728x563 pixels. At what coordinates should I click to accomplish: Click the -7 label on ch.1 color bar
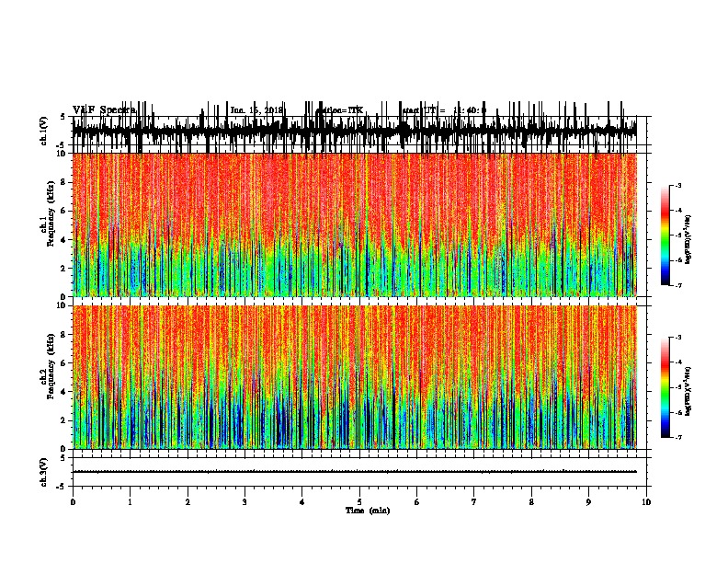(x=678, y=285)
